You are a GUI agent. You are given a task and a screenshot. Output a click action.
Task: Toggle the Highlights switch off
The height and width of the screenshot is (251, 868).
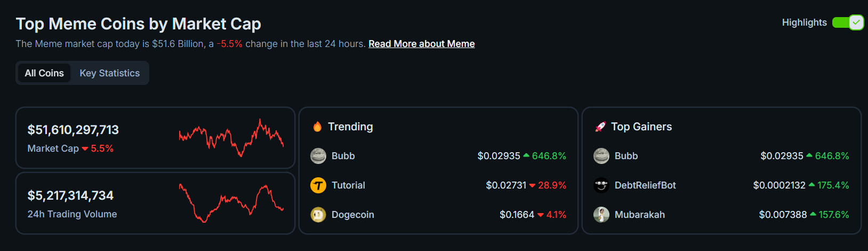point(848,22)
